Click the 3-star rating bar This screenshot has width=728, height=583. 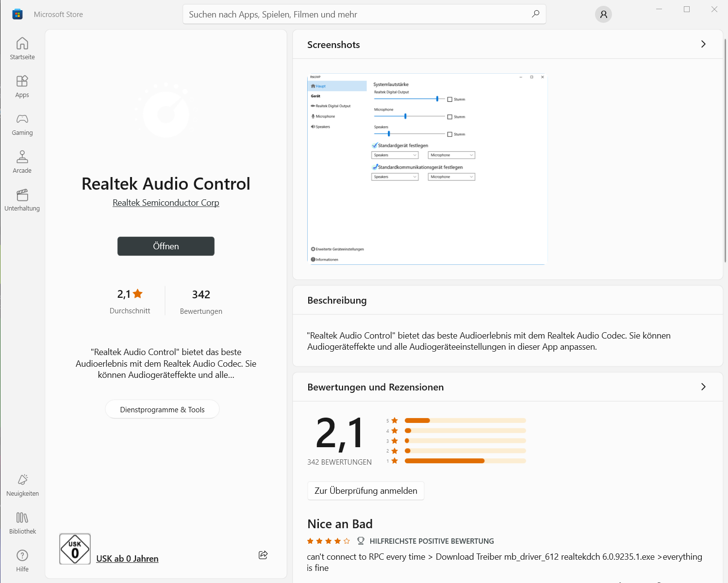point(465,441)
